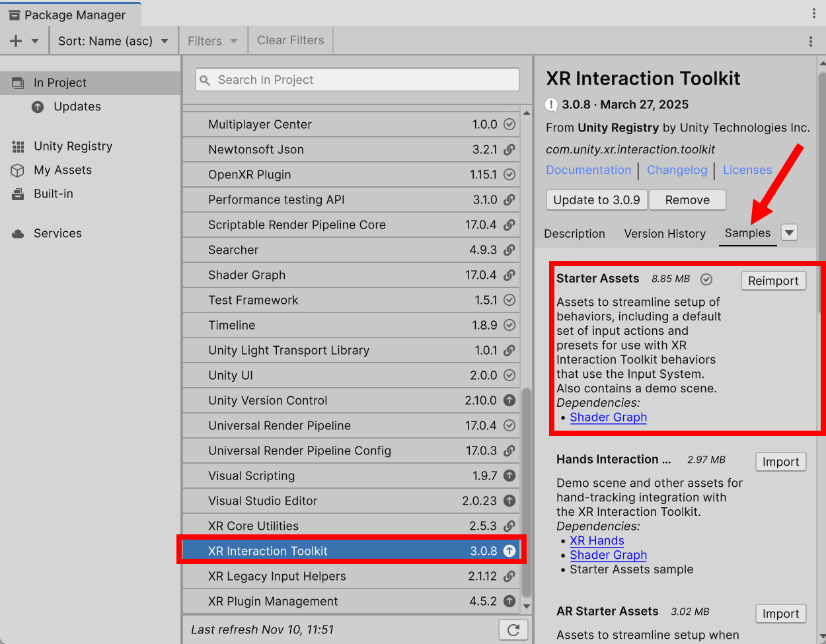Screen dimensions: 826x644
Task: Reimport the Starter Assets sample
Action: coord(773,281)
